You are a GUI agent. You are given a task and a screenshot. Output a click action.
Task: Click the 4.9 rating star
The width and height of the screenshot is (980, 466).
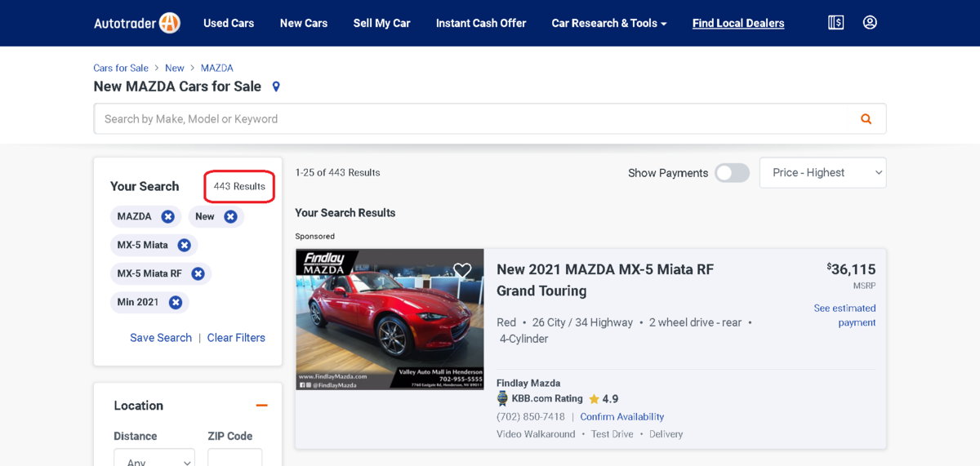tap(594, 399)
